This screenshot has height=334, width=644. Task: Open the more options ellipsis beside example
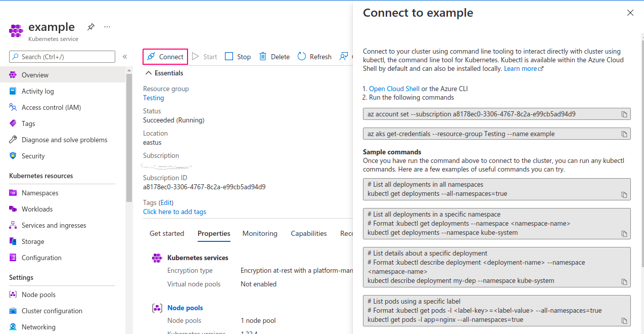click(107, 27)
